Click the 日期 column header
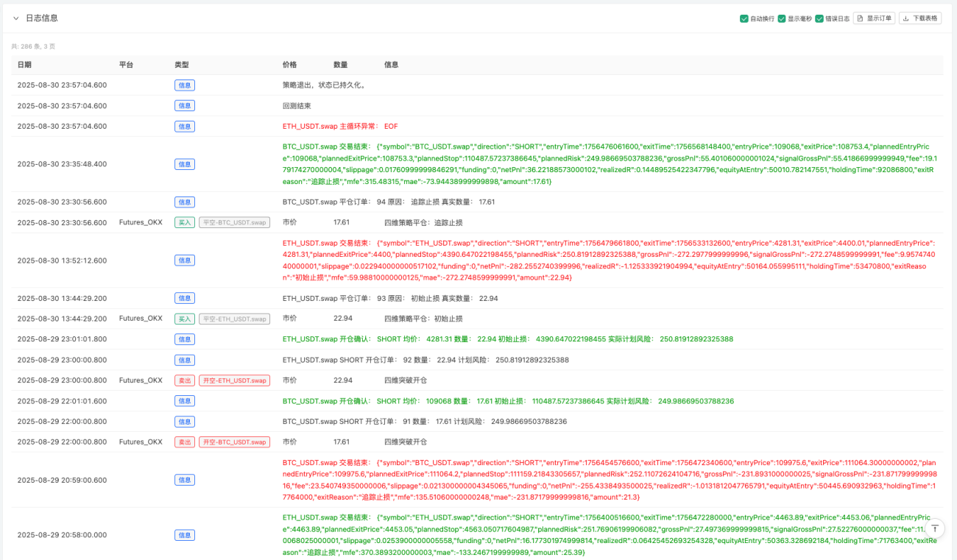The width and height of the screenshot is (957, 560). 24,65
